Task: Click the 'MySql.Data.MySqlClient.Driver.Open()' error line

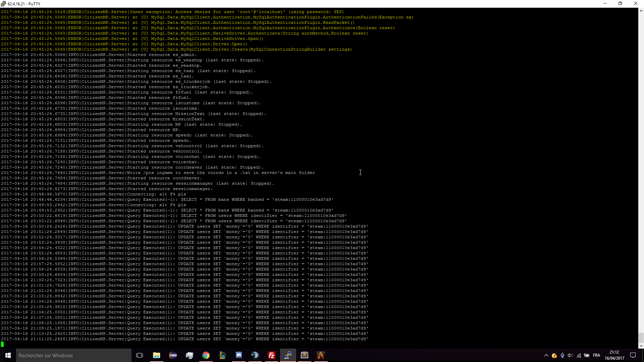Action: click(x=124, y=44)
